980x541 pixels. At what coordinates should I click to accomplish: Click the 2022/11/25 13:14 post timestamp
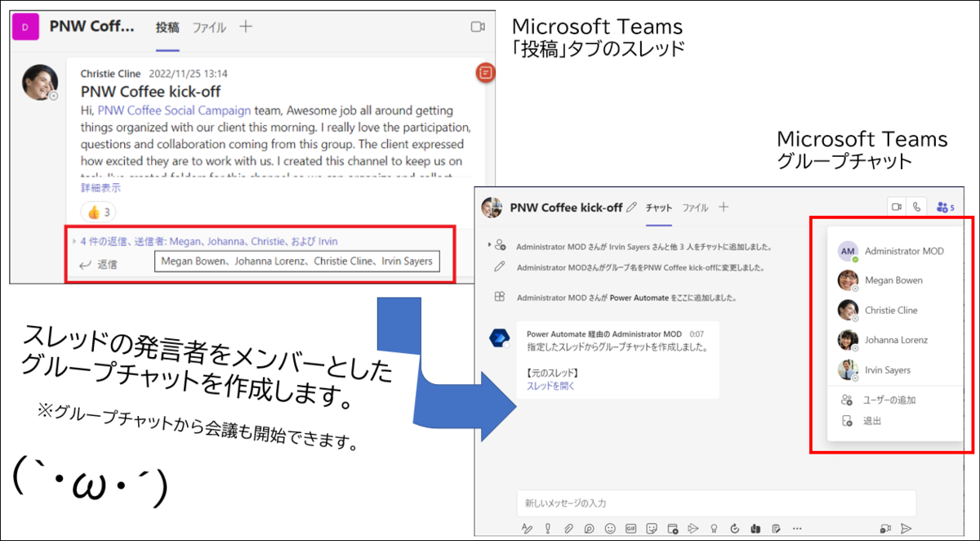point(189,74)
